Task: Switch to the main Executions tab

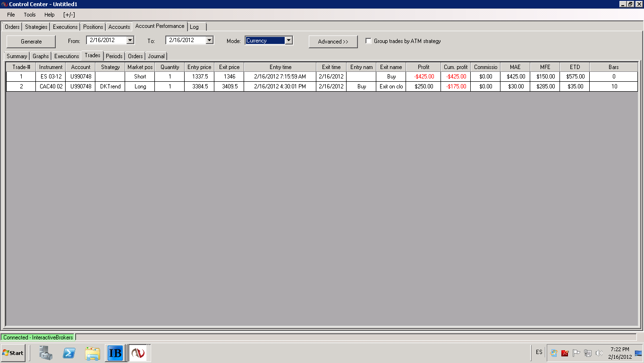Action: coord(65,27)
